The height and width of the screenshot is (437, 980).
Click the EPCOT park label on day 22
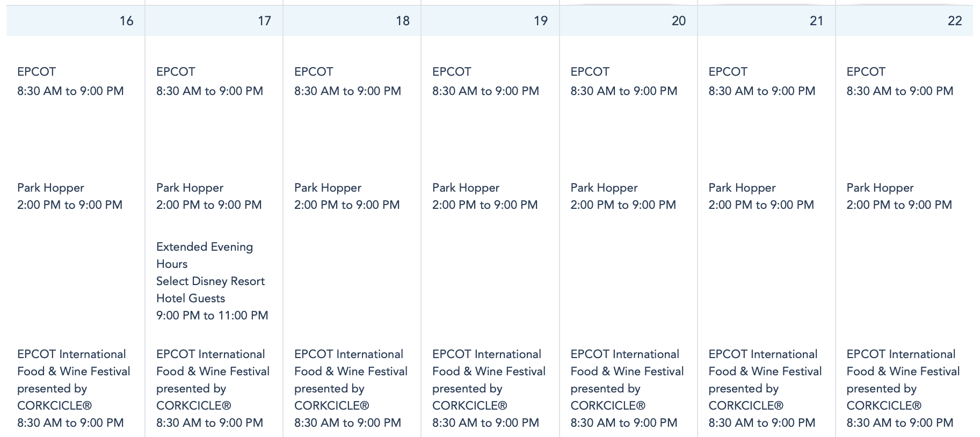click(866, 72)
